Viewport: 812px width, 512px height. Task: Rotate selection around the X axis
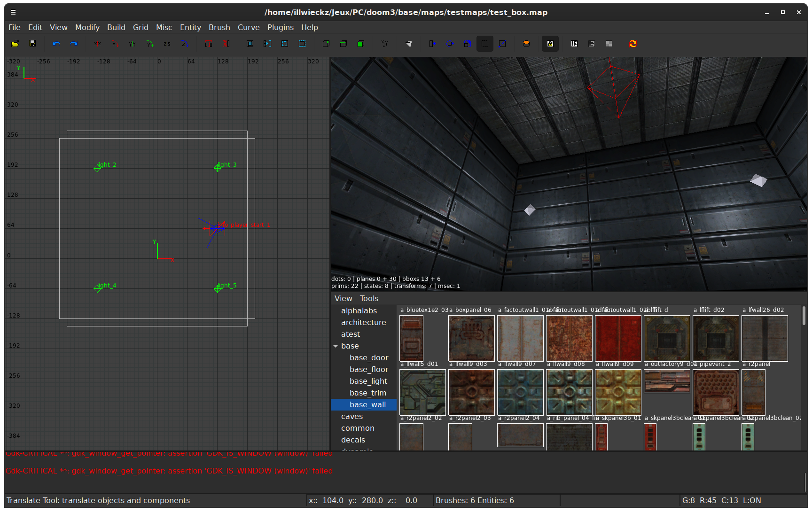(x=115, y=44)
